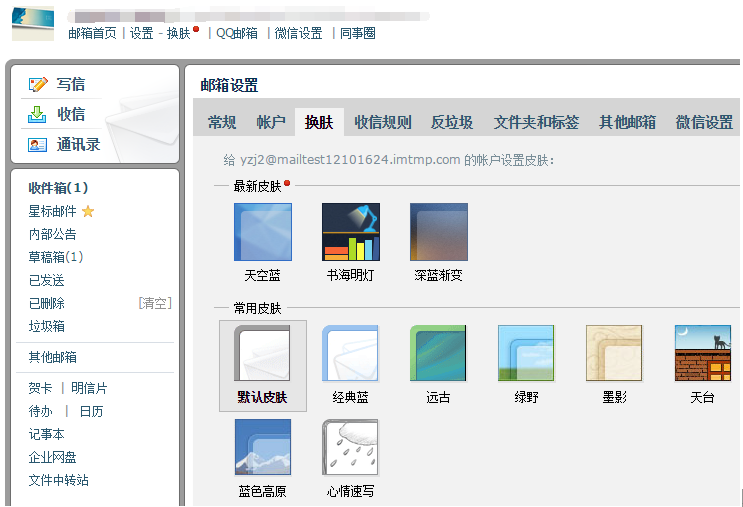
Task: Select the 经典蓝 skin thumbnail
Action: click(x=350, y=353)
